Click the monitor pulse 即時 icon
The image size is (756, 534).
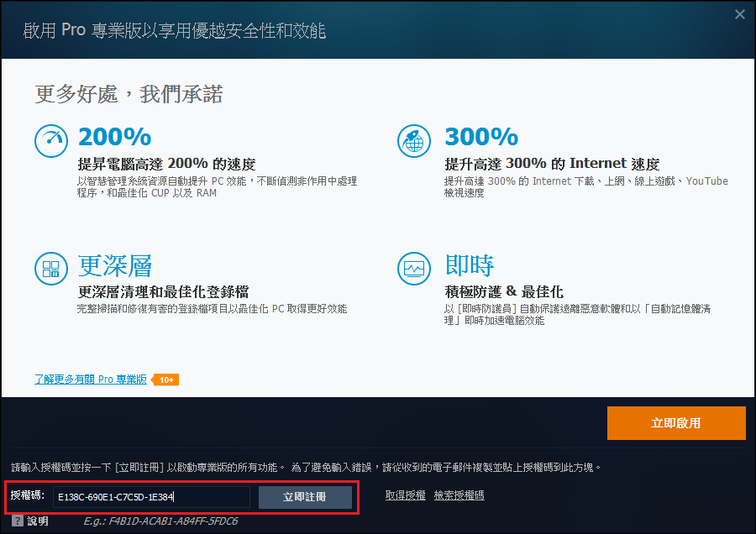click(413, 269)
